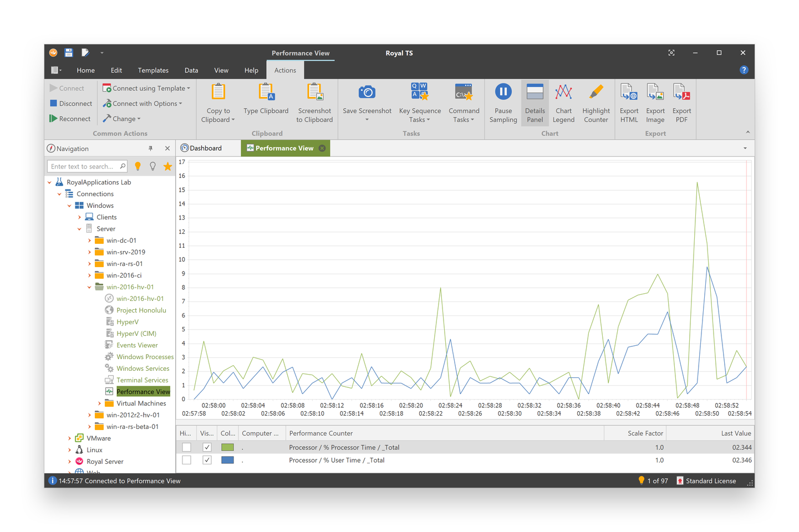Expand the win-dc-01 server folder

click(89, 241)
